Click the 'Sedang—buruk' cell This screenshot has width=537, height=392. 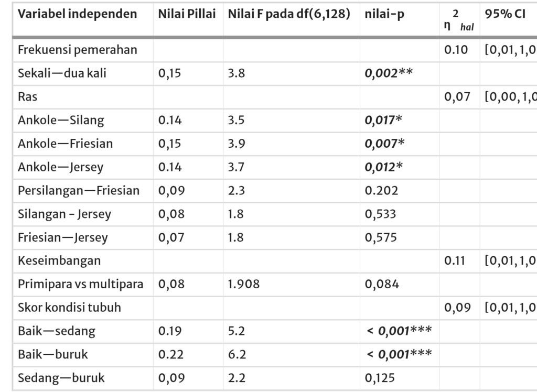click(x=61, y=378)
